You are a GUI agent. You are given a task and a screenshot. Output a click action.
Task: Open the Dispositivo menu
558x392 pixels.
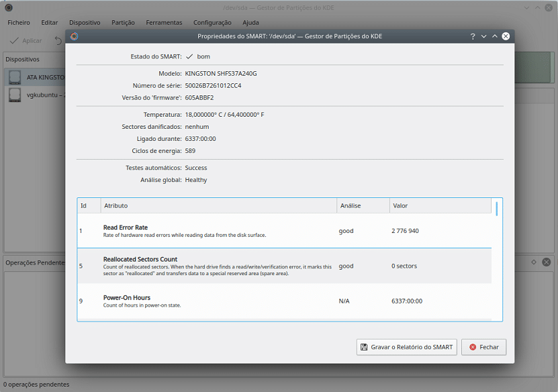[x=85, y=22]
